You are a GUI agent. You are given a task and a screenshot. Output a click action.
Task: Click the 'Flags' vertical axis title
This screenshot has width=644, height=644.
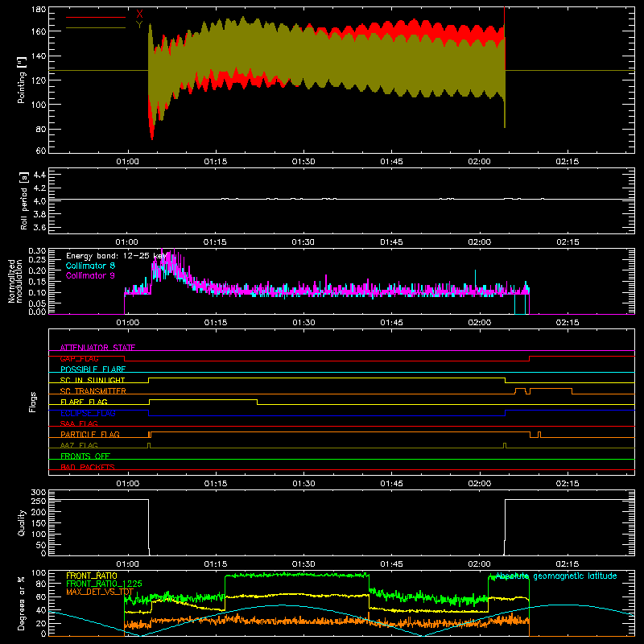coord(32,402)
